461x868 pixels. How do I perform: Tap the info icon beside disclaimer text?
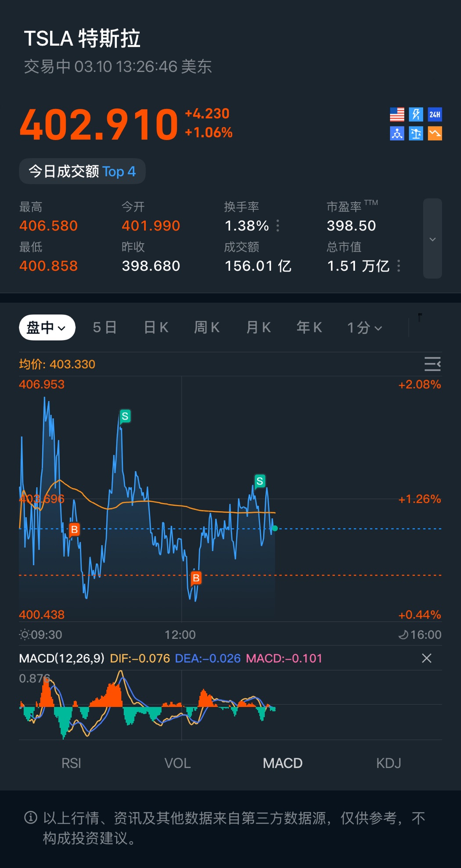(30, 818)
